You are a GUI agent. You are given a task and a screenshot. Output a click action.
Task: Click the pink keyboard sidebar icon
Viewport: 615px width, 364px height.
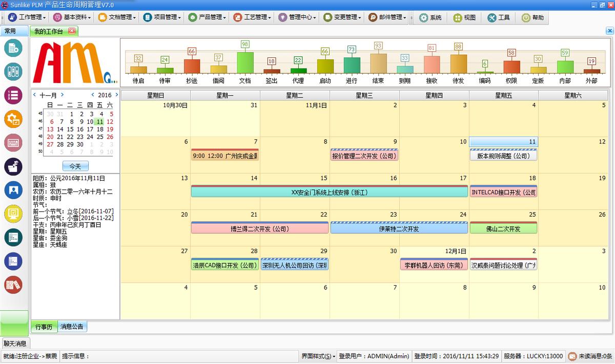[x=13, y=142]
